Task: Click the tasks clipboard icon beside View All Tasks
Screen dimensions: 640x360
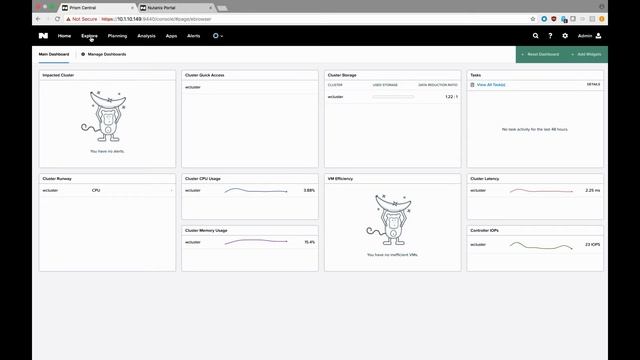Action: 472,85
